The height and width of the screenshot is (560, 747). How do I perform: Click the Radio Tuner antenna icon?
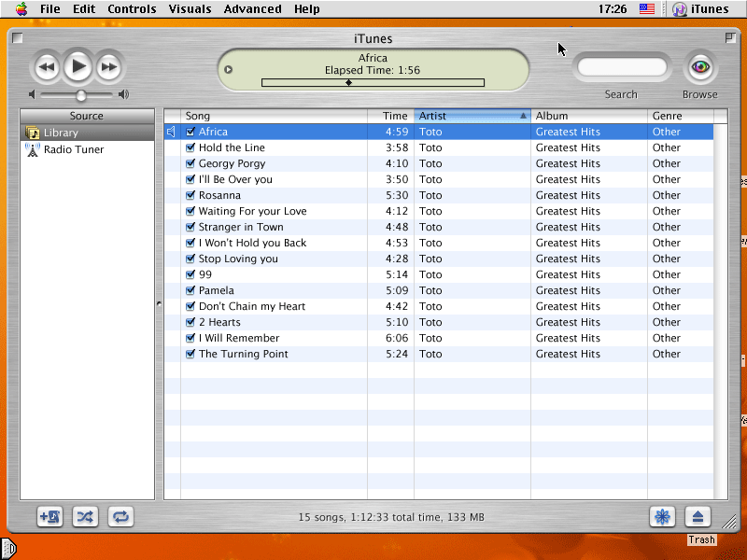click(33, 149)
